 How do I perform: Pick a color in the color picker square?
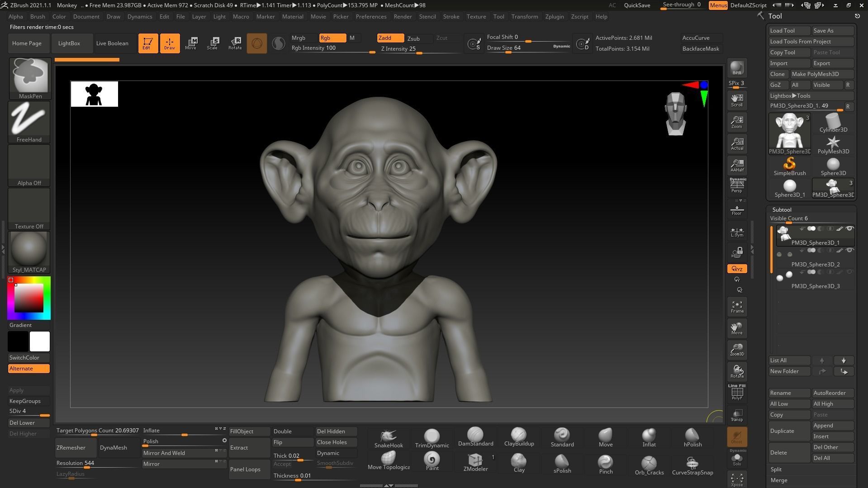click(x=29, y=298)
